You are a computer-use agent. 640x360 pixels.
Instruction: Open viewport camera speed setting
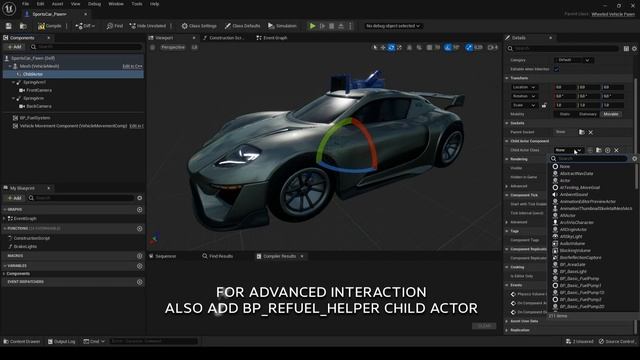(493, 48)
